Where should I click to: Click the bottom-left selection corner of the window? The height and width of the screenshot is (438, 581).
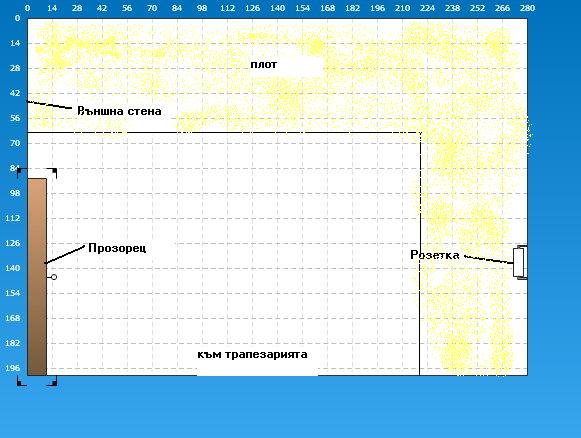(21, 381)
